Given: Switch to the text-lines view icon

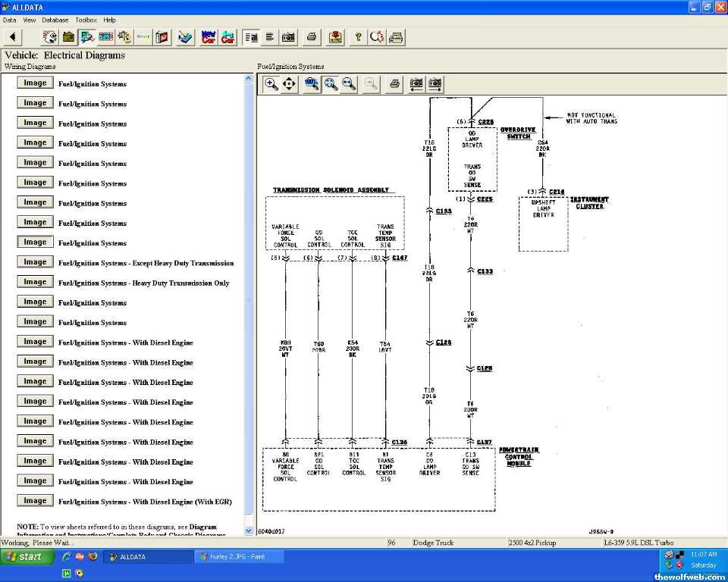Looking at the screenshot, I should pyautogui.click(x=270, y=36).
